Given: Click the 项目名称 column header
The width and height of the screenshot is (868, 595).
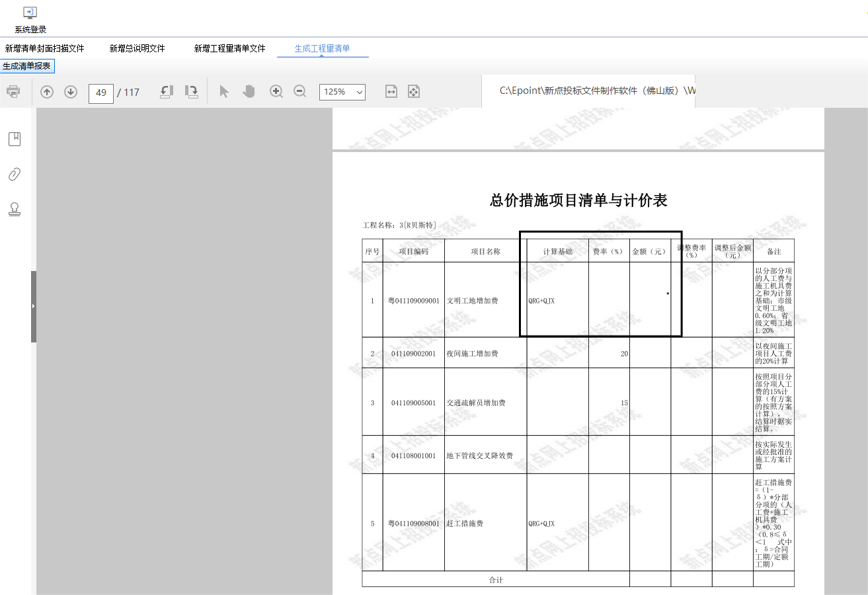Looking at the screenshot, I should pos(486,251).
